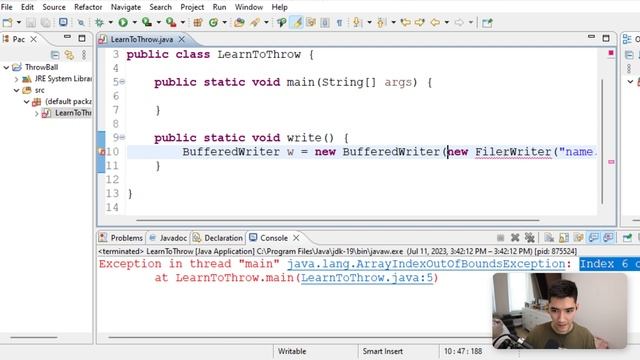Close the LearnToThrow.java editor tab
Screen dimensions: 640x360
(x=182, y=39)
